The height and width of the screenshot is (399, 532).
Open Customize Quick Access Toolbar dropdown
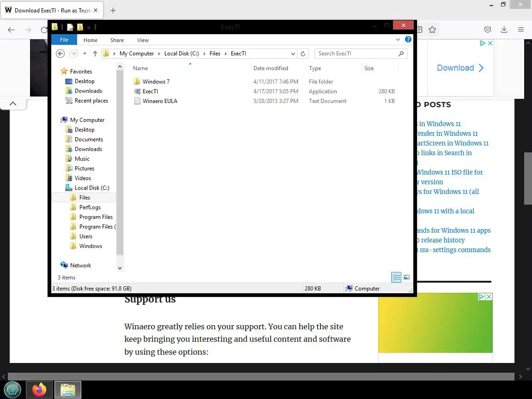point(89,28)
